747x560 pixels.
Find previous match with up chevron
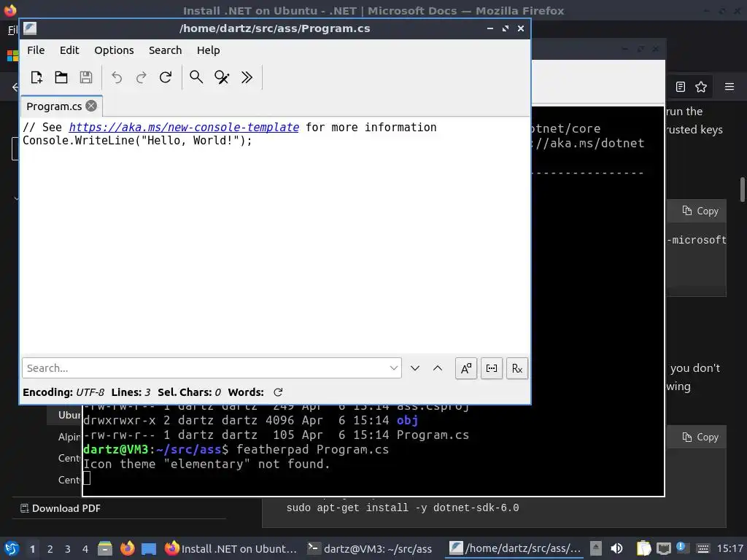coord(438,368)
